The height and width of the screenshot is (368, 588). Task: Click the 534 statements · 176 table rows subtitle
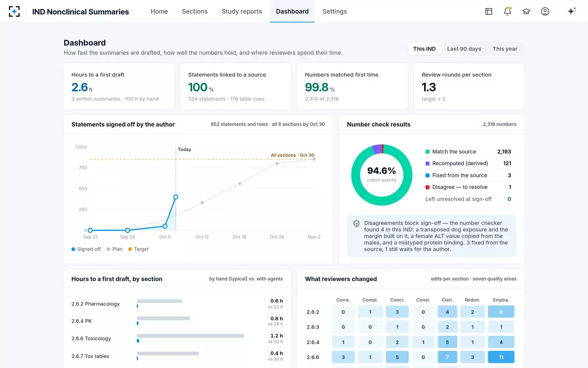coord(226,99)
